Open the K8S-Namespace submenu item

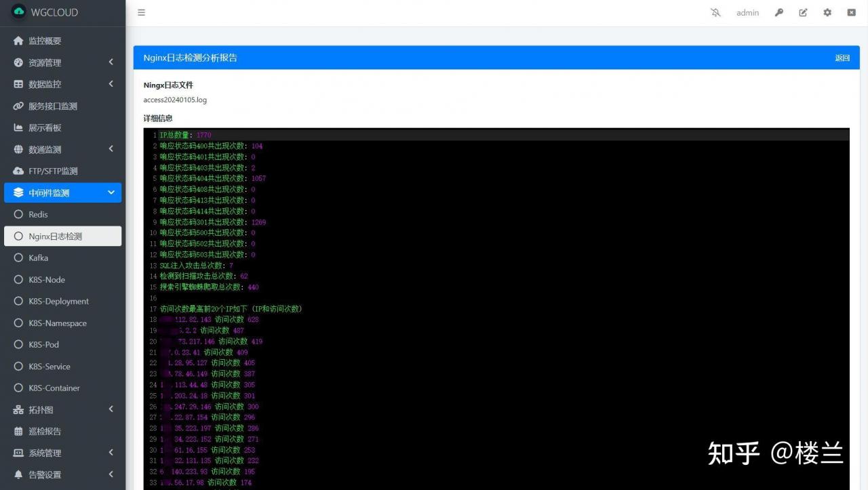tap(62, 323)
